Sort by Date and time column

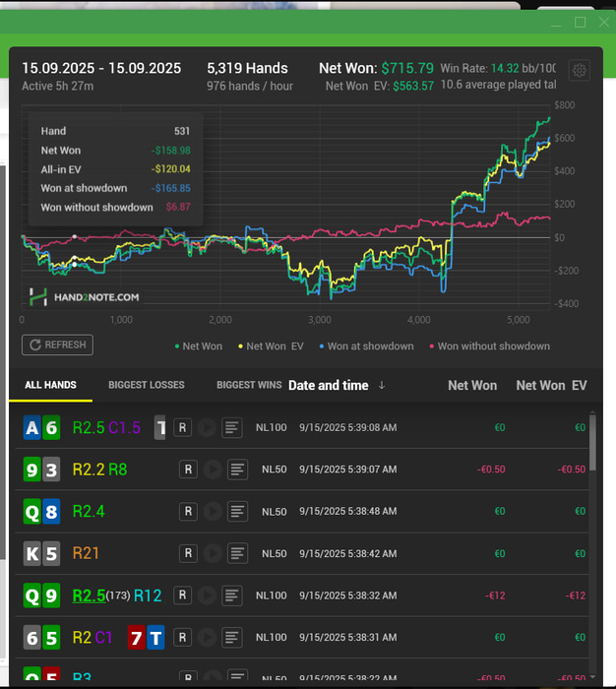click(x=329, y=386)
